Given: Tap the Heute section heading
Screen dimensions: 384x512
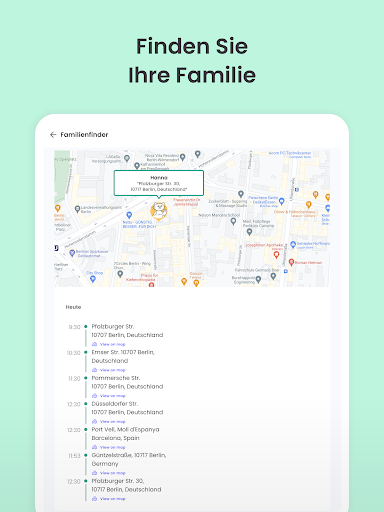Looking at the screenshot, I should tap(73, 307).
